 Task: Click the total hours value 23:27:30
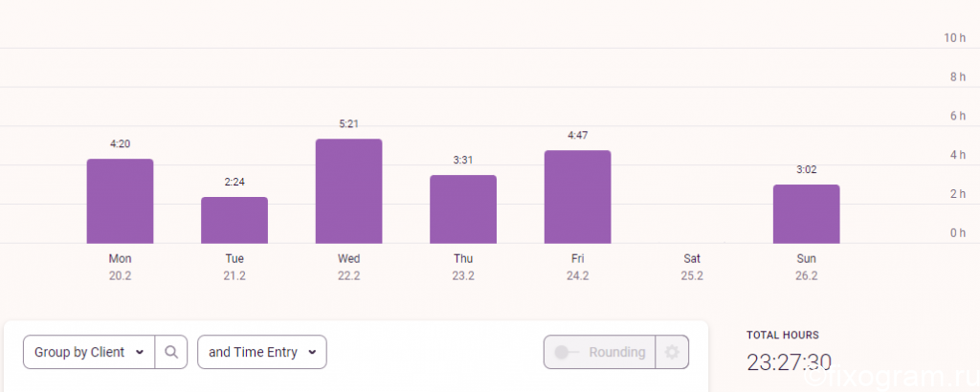(789, 362)
